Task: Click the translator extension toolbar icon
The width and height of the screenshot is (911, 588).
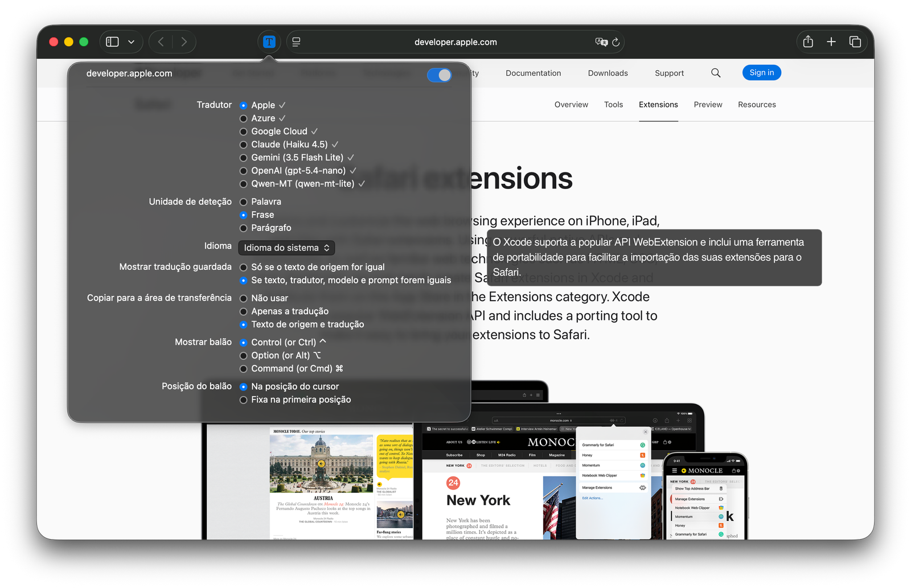Action: (x=269, y=42)
